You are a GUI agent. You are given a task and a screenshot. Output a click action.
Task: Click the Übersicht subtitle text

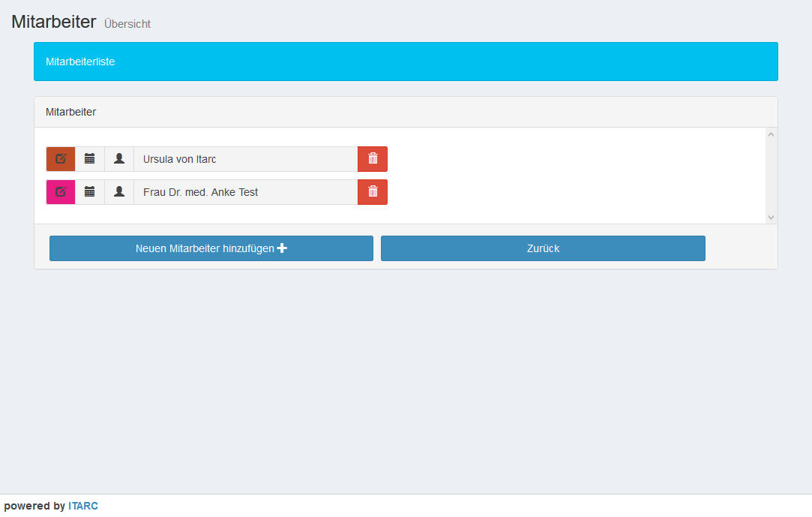click(127, 24)
